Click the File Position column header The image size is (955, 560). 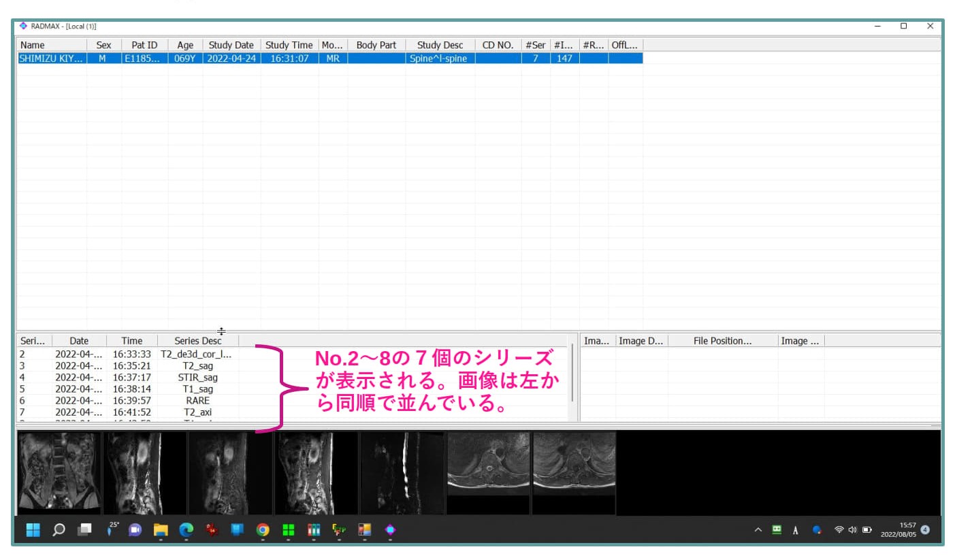722,341
